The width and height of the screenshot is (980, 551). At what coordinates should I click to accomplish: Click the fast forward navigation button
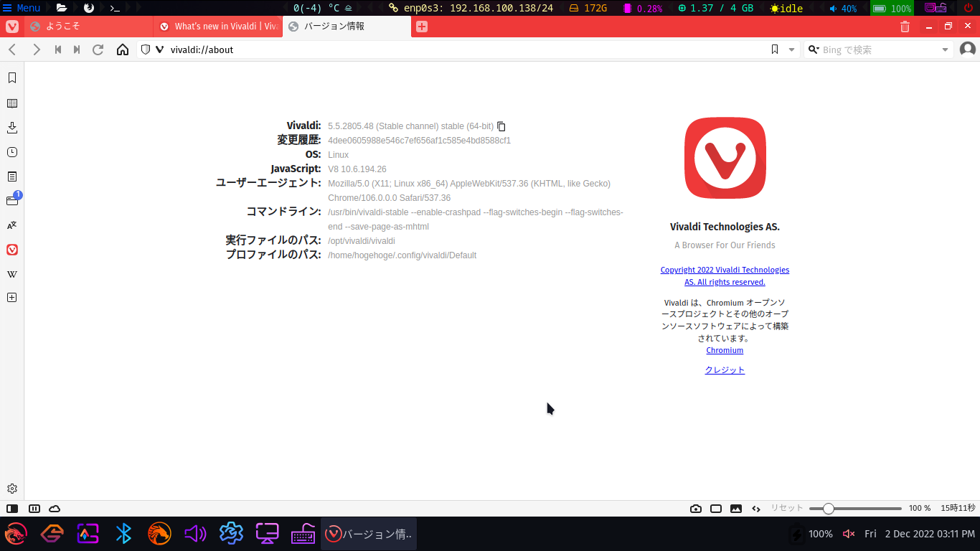coord(77,50)
